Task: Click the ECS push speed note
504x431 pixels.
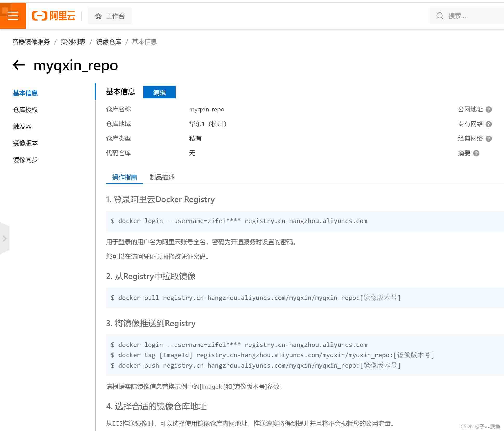Action: [x=250, y=423]
